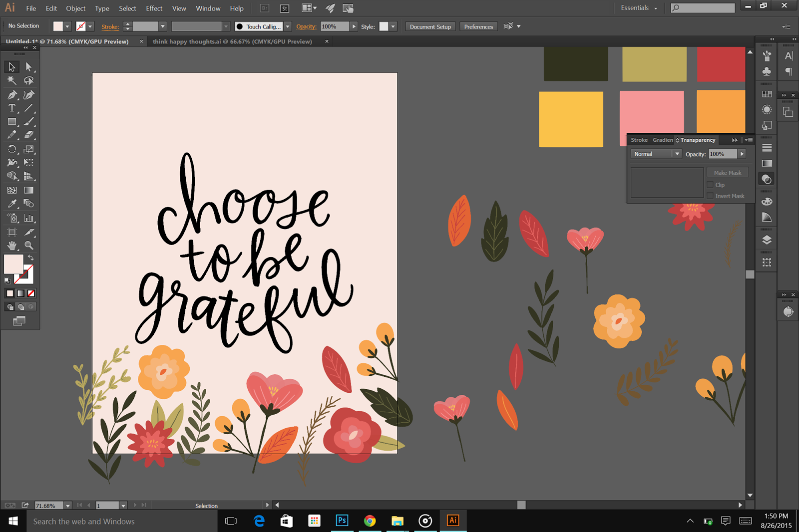
Task: Open the artboard navigation dropdown
Action: (123, 506)
